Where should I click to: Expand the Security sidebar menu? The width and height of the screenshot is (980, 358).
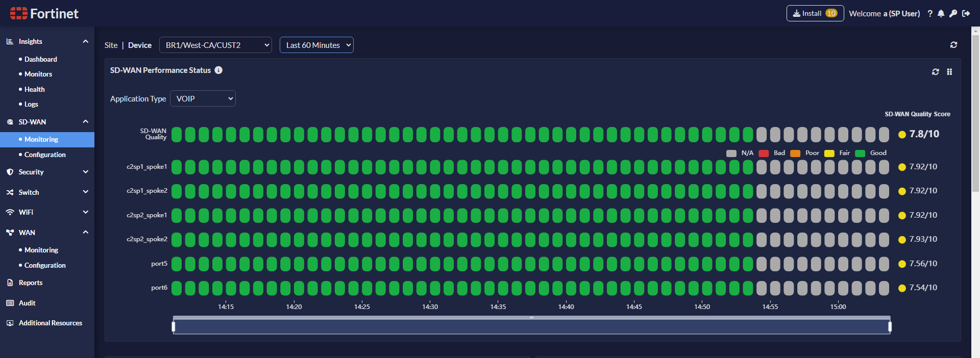click(47, 172)
